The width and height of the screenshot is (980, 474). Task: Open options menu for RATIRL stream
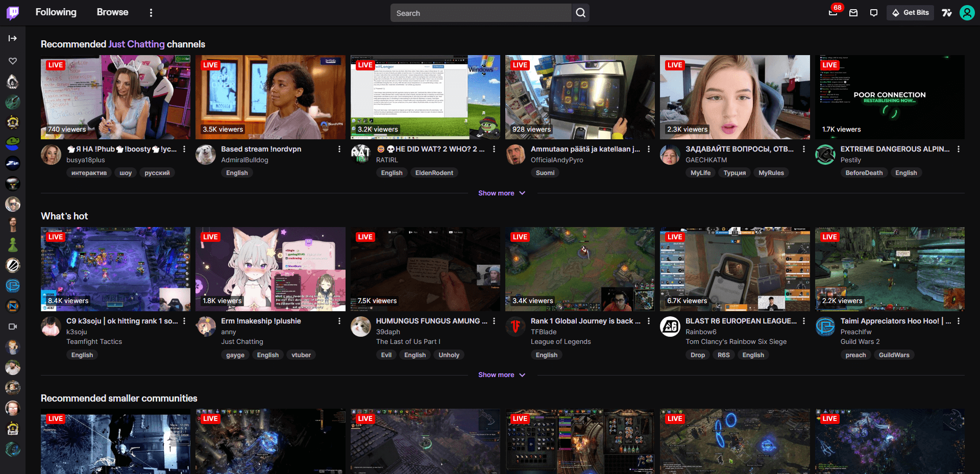point(494,149)
